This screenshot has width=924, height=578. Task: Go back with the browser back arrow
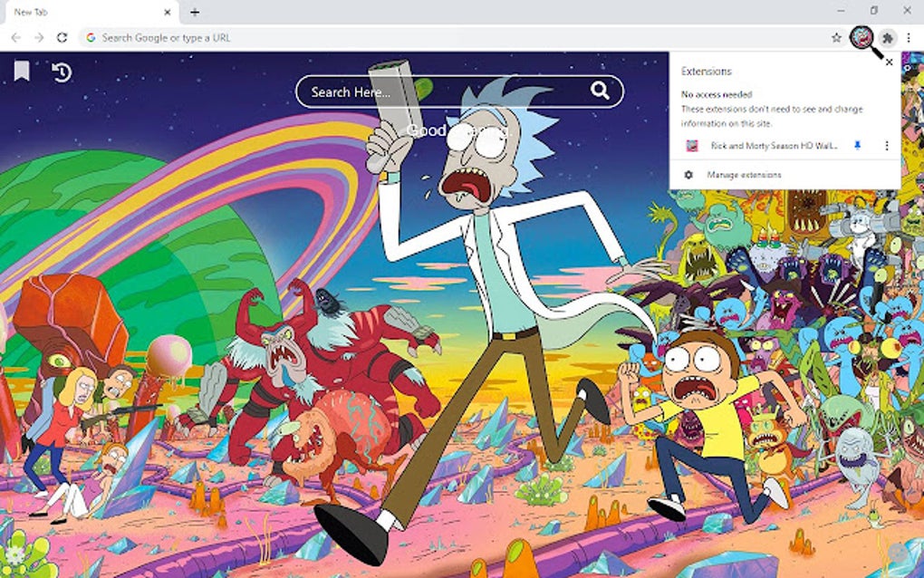(x=16, y=38)
